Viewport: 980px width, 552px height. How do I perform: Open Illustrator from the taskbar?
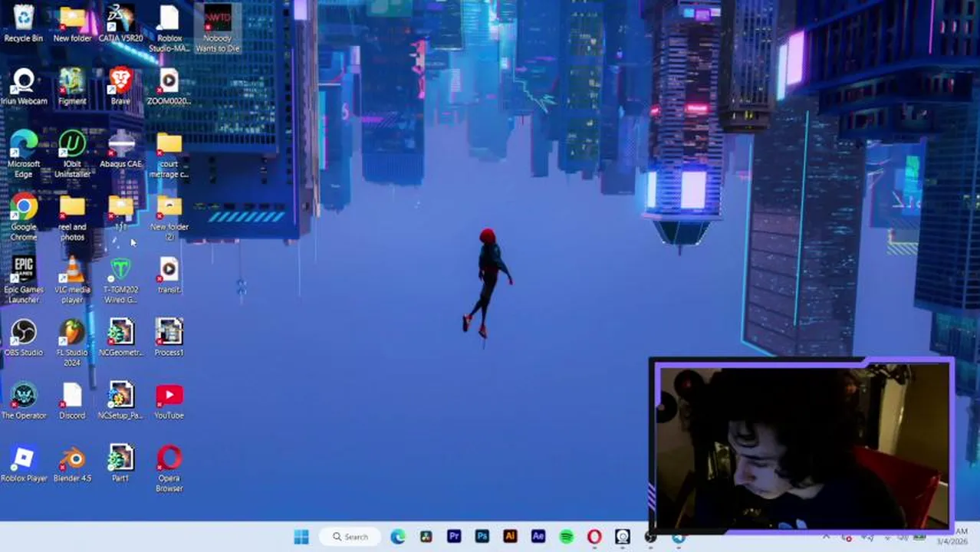(x=510, y=537)
